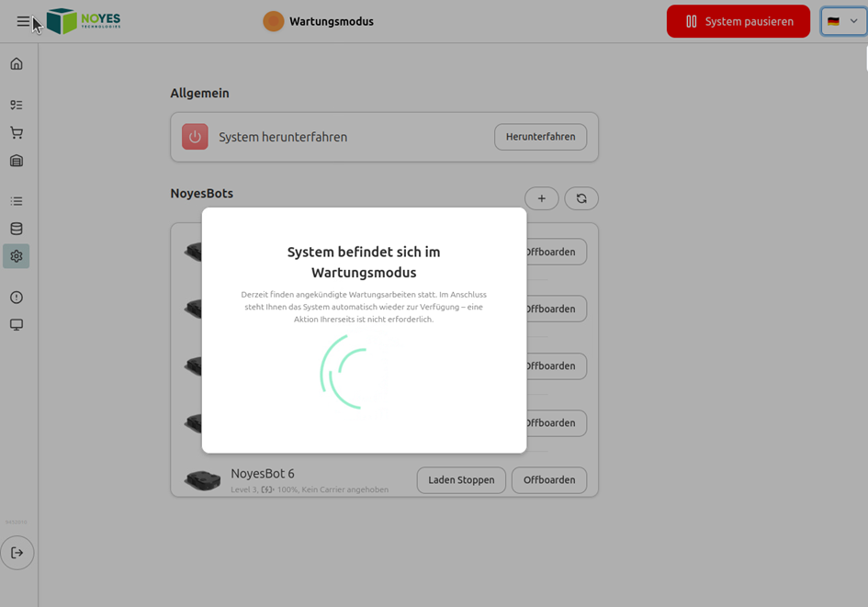Refresh the NoyesBots list

click(x=581, y=198)
